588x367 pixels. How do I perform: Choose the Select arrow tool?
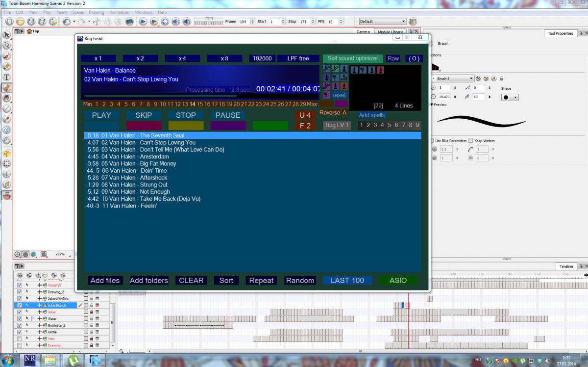point(7,35)
